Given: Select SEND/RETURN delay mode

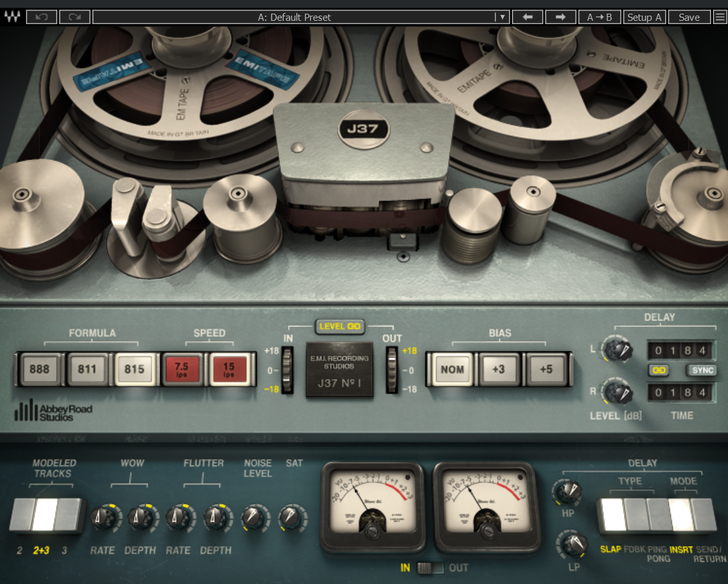Looking at the screenshot, I should click(x=703, y=515).
